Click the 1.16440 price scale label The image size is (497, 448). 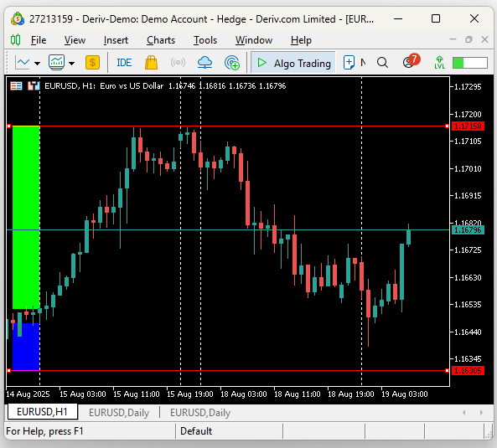[x=468, y=332]
